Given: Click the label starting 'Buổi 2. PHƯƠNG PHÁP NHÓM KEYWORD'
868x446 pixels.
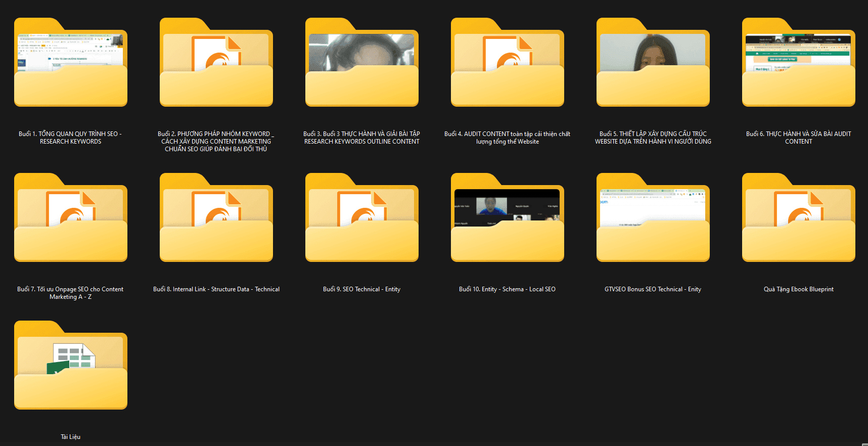Looking at the screenshot, I should point(216,142).
